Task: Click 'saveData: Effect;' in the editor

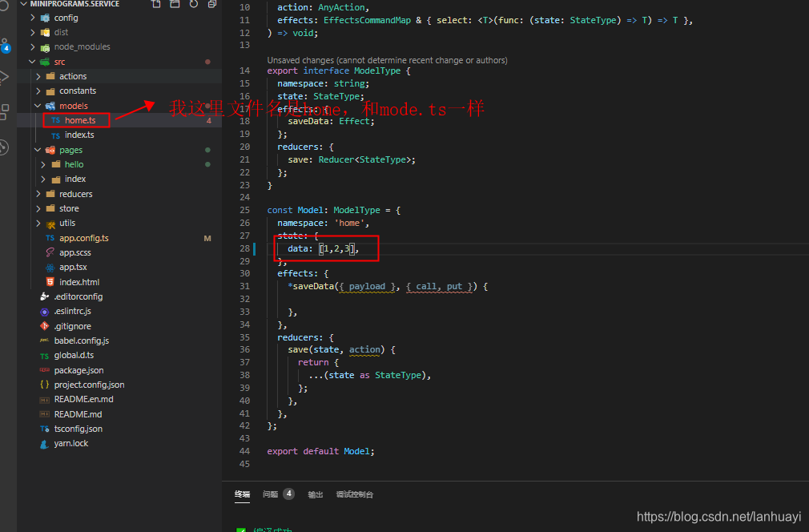Action: pos(332,121)
